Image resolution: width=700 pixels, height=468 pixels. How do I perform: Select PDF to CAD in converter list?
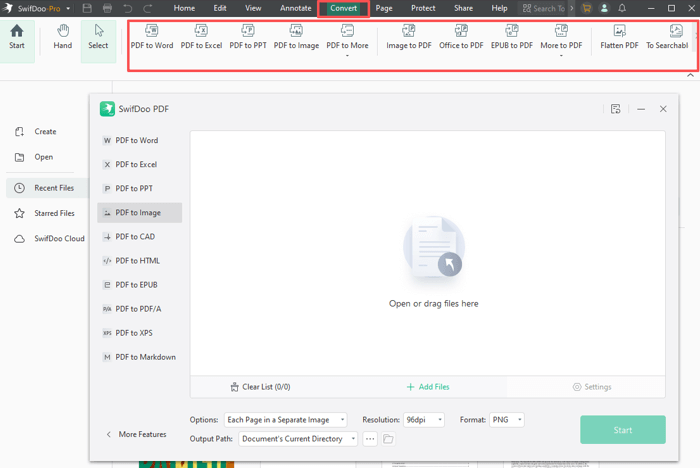[x=140, y=237]
